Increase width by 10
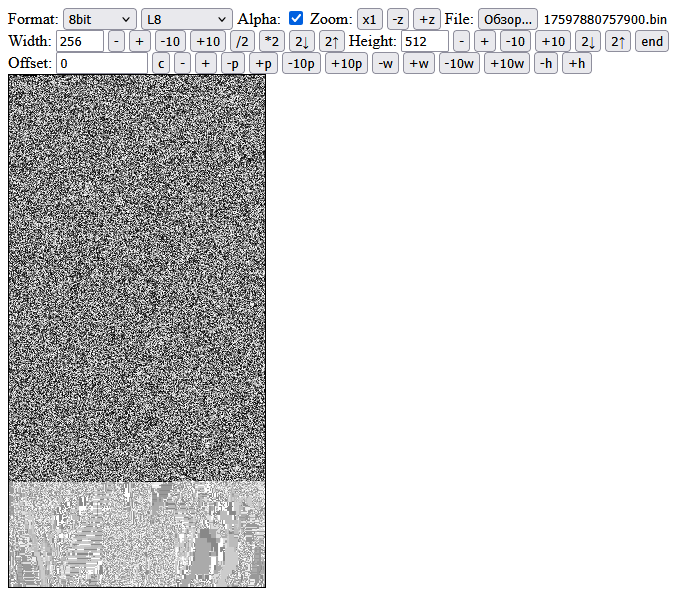 208,41
